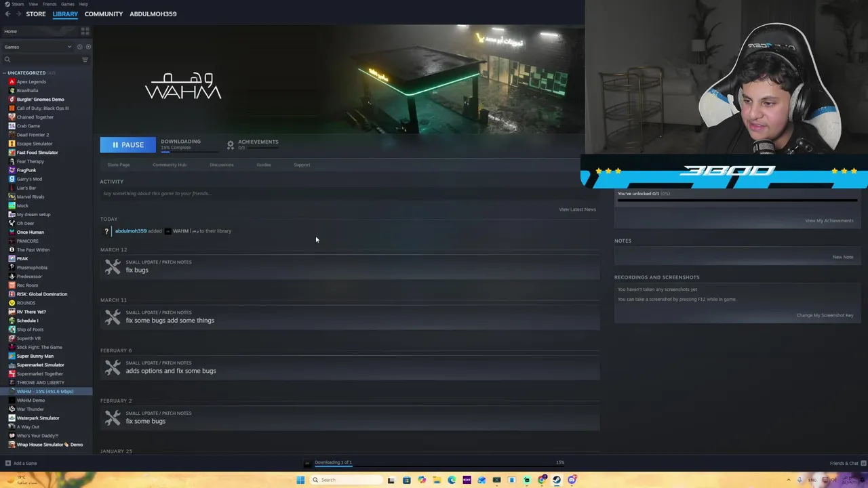
Task: Open advanced filters icon beside search
Action: tap(85, 60)
